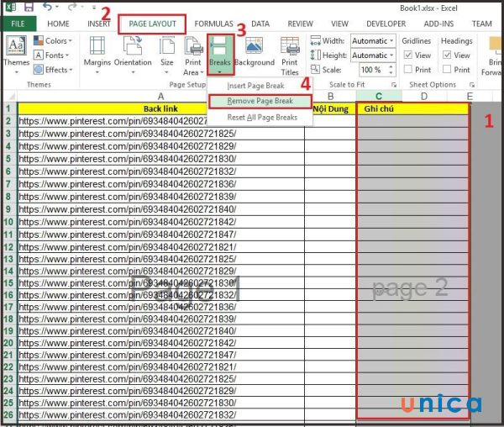This screenshot has width=504, height=427.
Task: Select column C header
Action: (379, 96)
